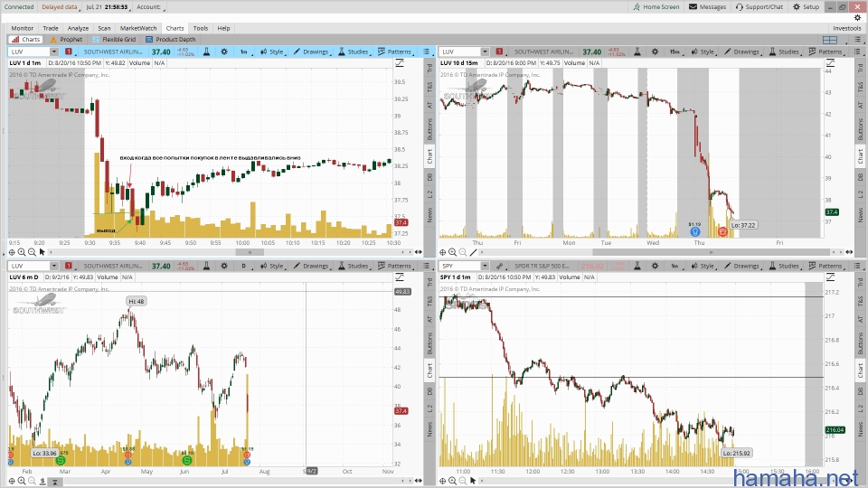Click scrollbar thumb under top-left chart

tap(250, 252)
